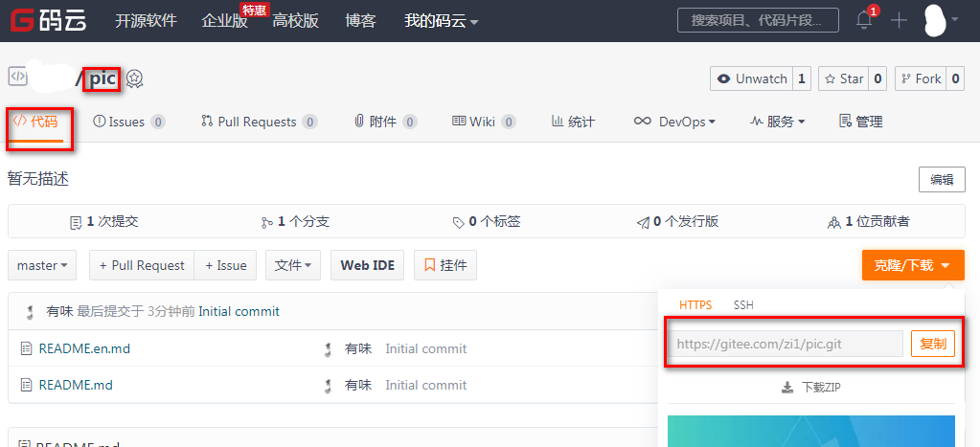The width and height of the screenshot is (980, 447).
Task: Click the file icon of README.en.md
Action: pos(26,348)
